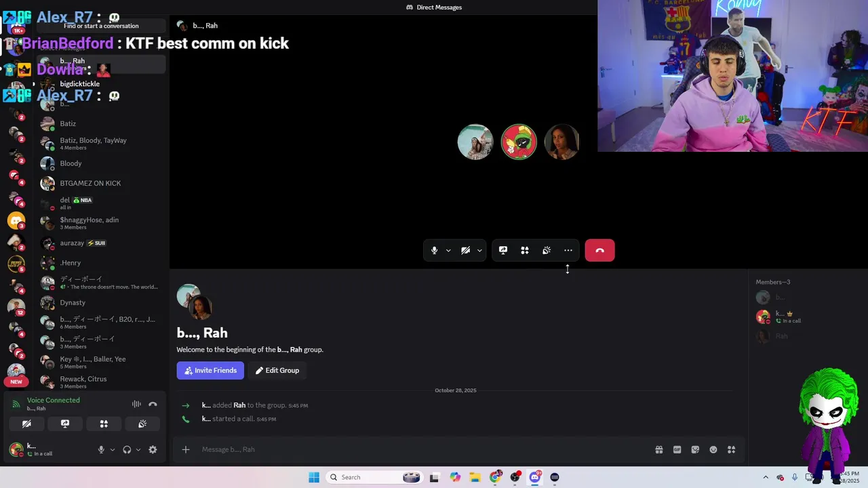
Task: Open Google Chrome from the taskbar
Action: (495, 477)
